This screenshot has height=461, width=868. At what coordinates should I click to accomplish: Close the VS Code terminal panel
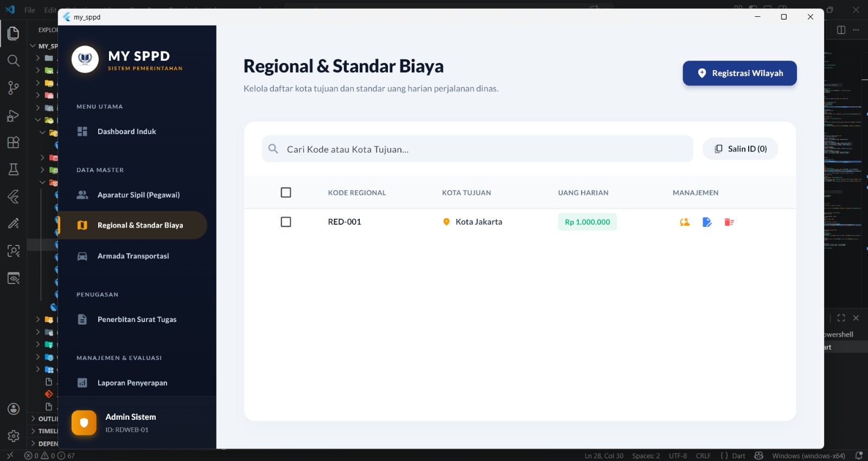pyautogui.click(x=856, y=318)
